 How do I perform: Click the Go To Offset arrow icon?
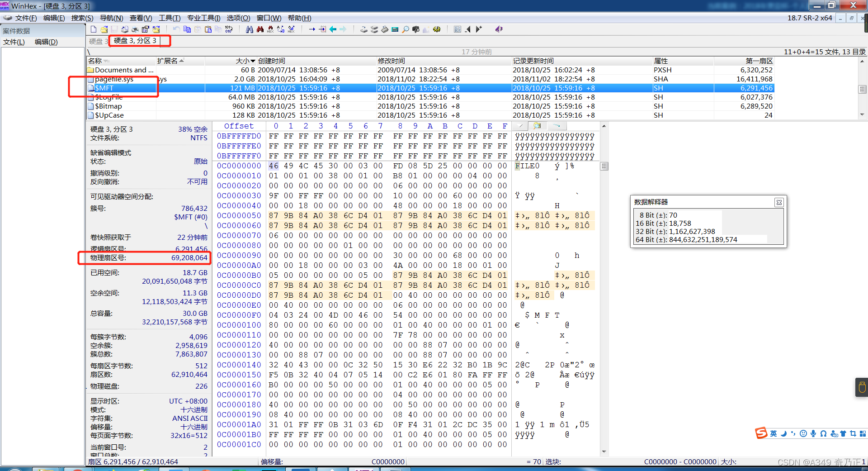click(312, 29)
